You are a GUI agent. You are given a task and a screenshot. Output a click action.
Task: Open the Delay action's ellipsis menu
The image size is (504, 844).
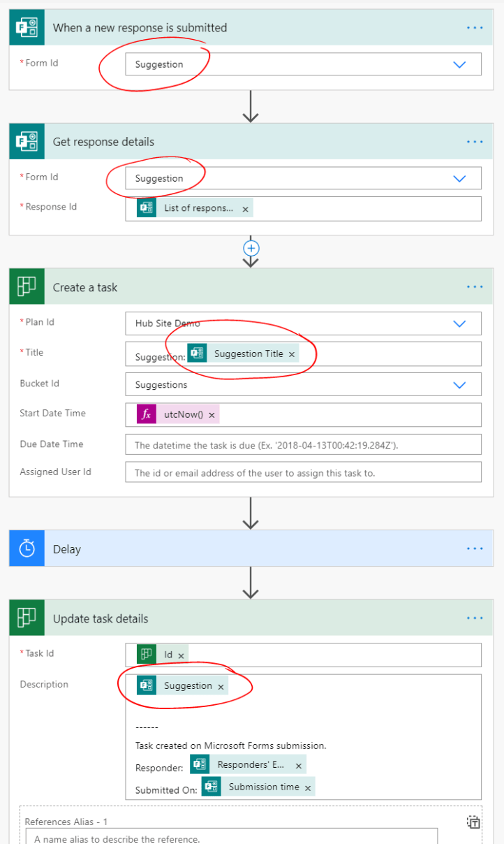click(x=475, y=548)
